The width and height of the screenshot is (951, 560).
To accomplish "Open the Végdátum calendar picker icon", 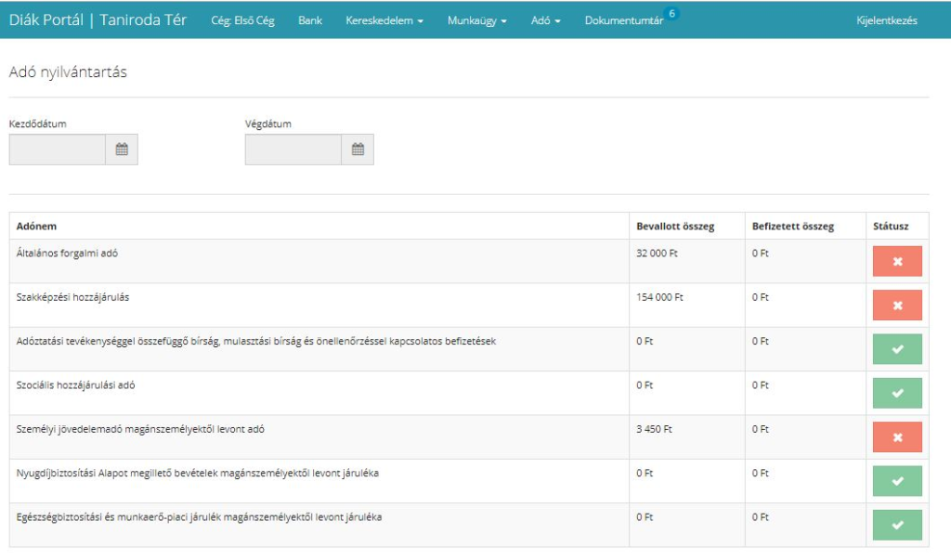I will pos(358,150).
